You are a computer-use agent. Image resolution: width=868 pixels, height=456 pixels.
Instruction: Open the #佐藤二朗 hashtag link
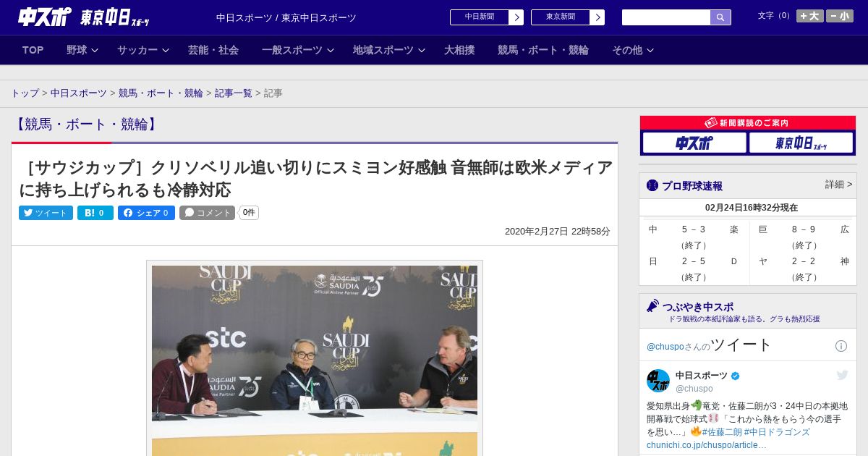[x=721, y=432]
